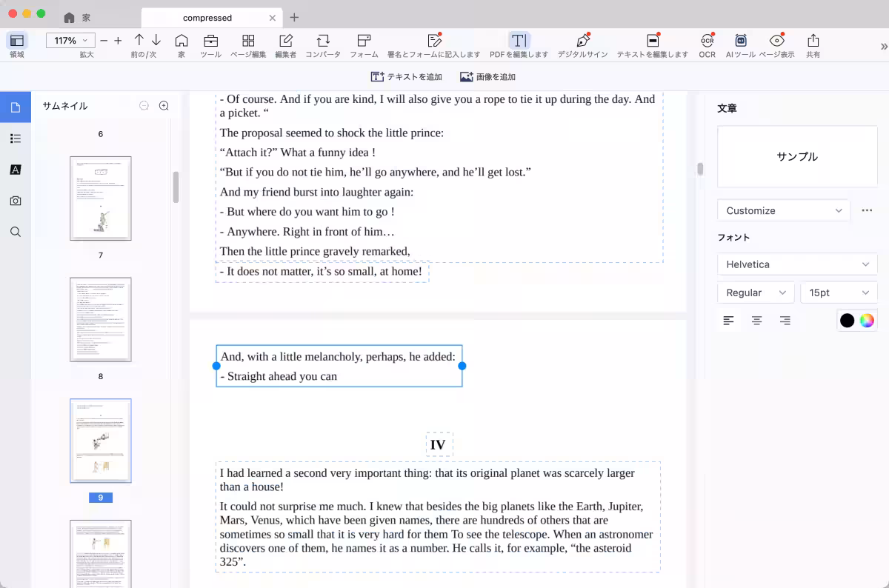Open the Helvetica font dropdown
The height and width of the screenshot is (588, 889).
797,264
